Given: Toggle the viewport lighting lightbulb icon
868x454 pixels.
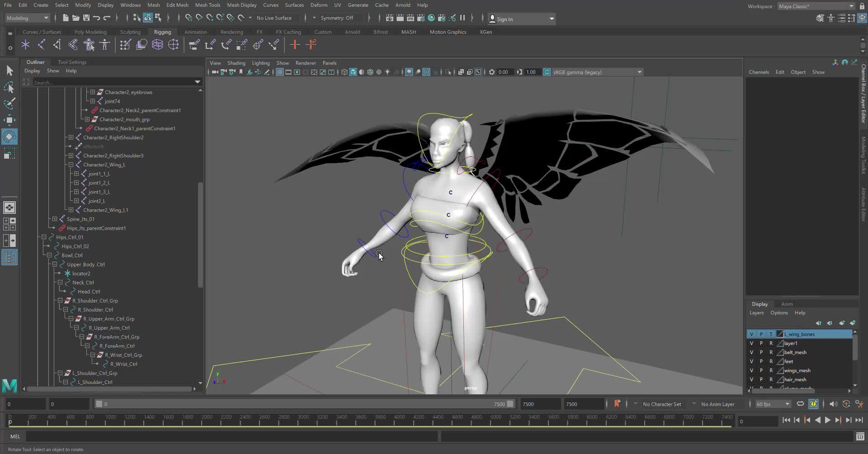Looking at the screenshot, I should pos(387,72).
